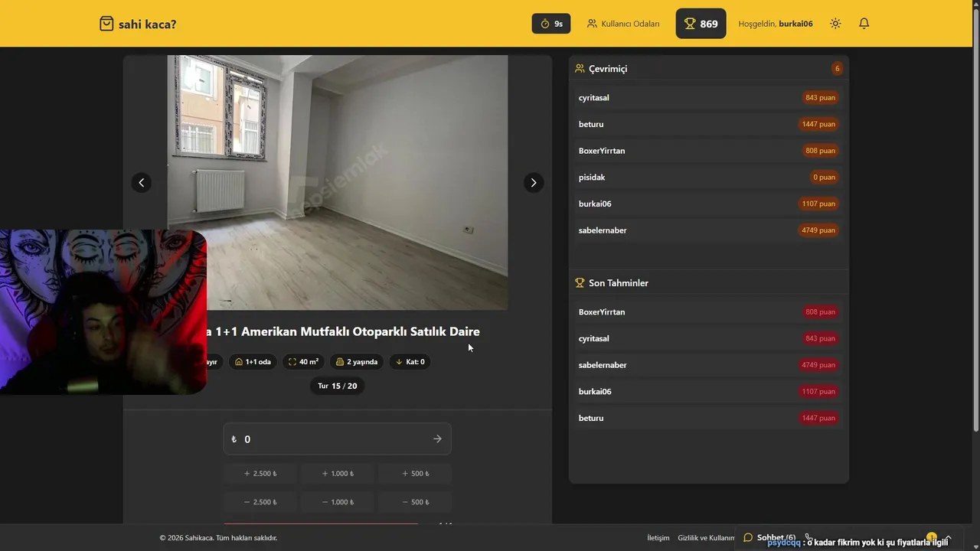Image resolution: width=980 pixels, height=551 pixels.
Task: Click the Son Tahminler header
Action: pyautogui.click(x=612, y=283)
